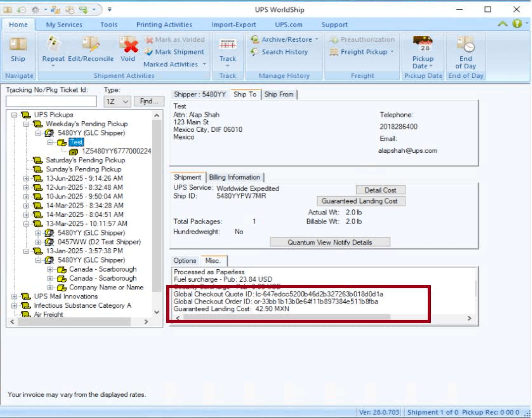Click the Sunday's Pending Pickup folder icon
Screen dimensions: 532x418
[x=38, y=169]
